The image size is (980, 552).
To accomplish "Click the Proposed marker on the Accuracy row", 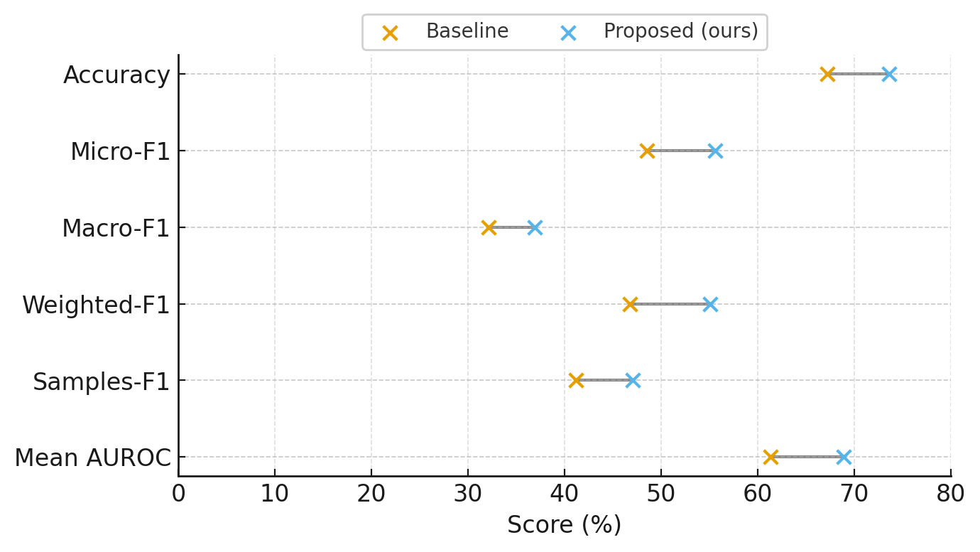I will [889, 74].
